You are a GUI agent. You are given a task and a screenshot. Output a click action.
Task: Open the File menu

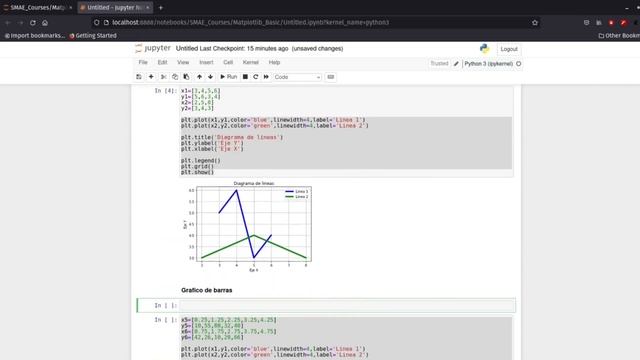point(143,62)
